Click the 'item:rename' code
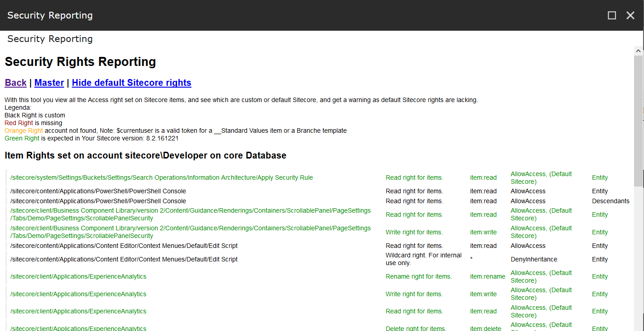This screenshot has height=331, width=644. click(x=488, y=276)
